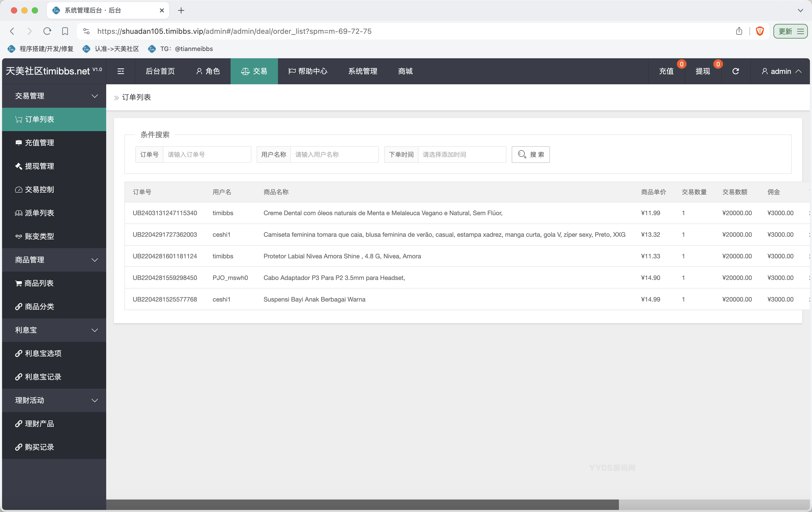812x512 pixels.
Task: Switch to the 帮助中心 top menu tab
Action: tap(308, 71)
